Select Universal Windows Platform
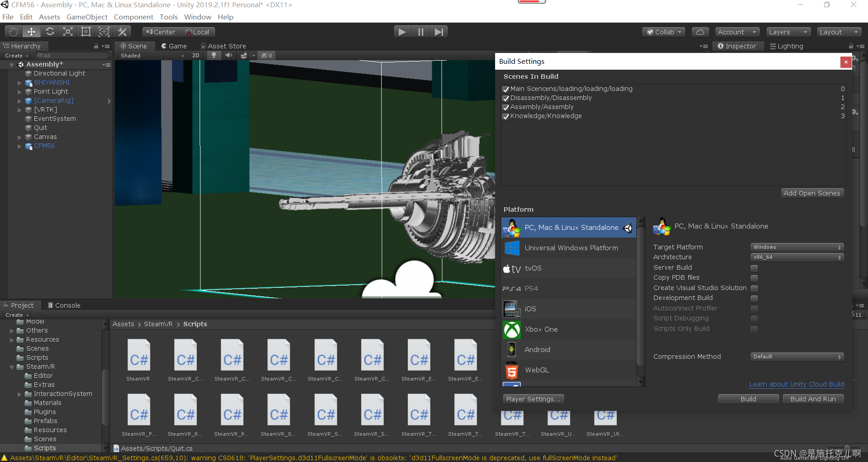 point(569,248)
